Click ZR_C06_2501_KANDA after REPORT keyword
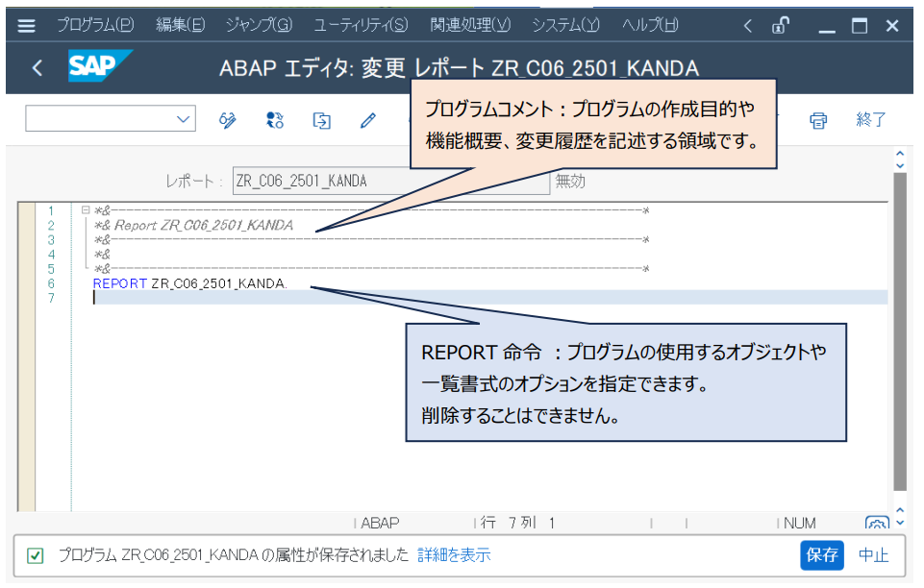 click(219, 283)
